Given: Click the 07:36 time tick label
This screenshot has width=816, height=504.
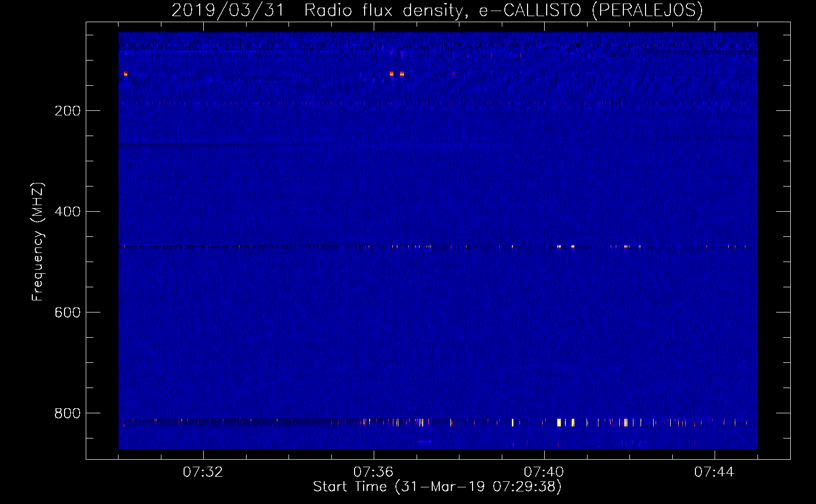Looking at the screenshot, I should (373, 472).
